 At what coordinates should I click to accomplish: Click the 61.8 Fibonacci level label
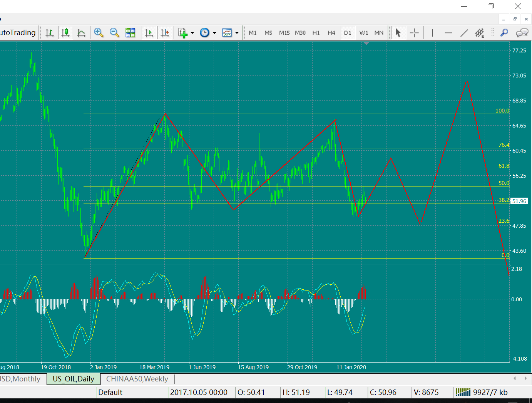coord(504,166)
